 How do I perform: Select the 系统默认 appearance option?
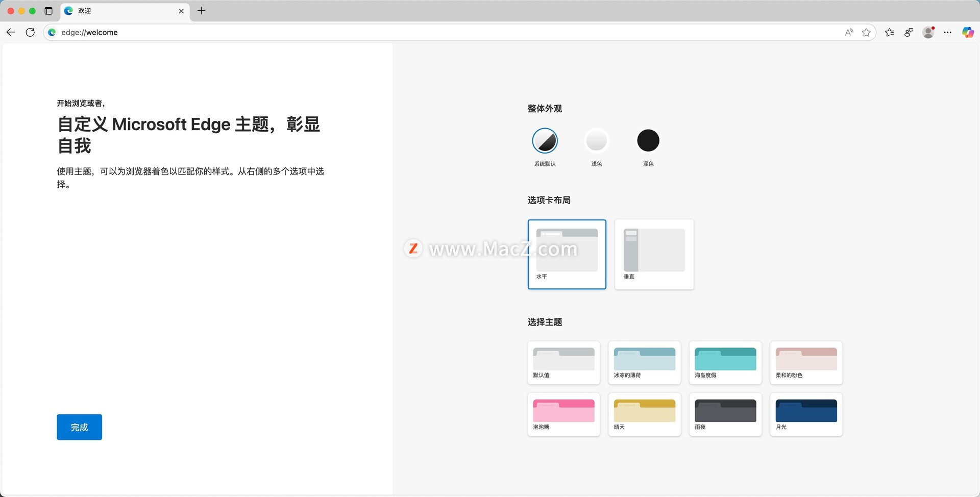click(545, 141)
